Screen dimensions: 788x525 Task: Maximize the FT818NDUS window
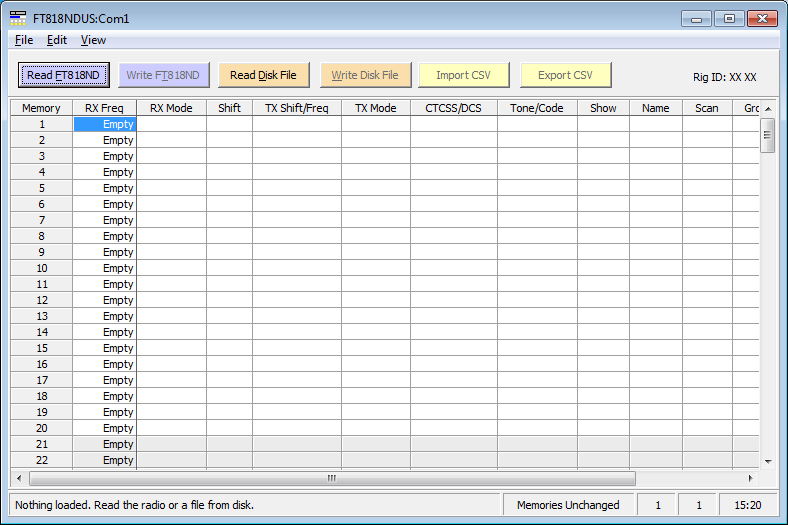729,19
